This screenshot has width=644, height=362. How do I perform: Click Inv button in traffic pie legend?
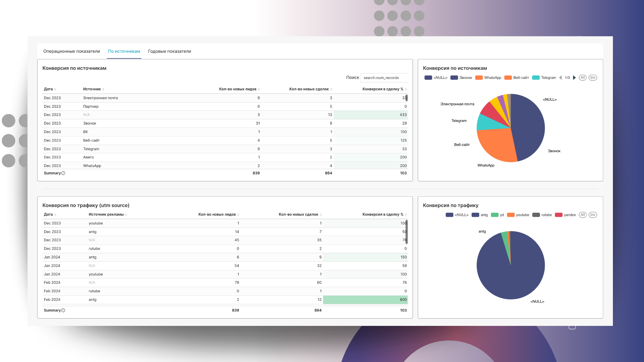tap(592, 215)
